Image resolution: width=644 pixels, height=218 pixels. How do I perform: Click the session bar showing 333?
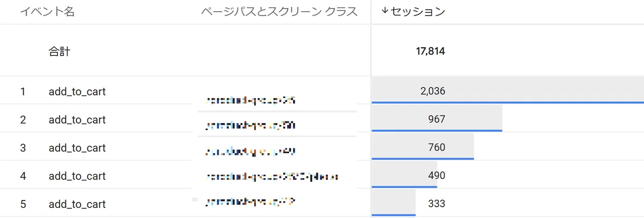tap(393, 203)
